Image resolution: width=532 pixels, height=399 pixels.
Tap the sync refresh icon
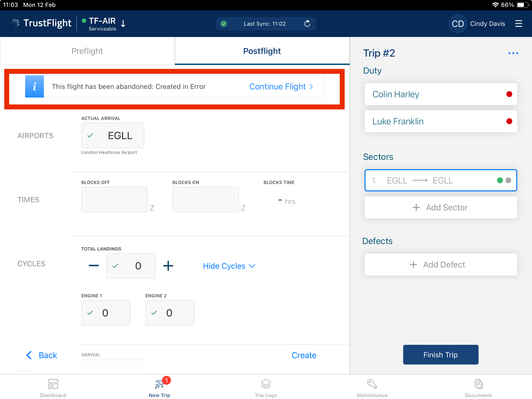click(x=307, y=24)
